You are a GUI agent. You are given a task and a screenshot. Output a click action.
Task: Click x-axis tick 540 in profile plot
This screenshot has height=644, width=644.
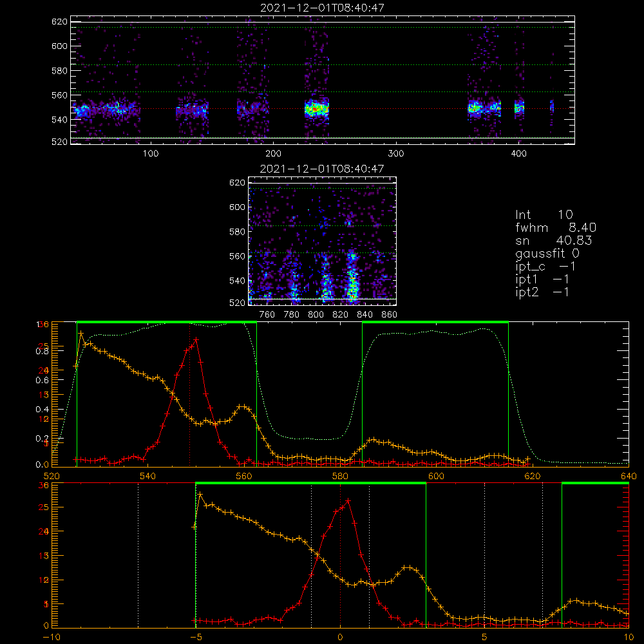pyautogui.click(x=148, y=476)
